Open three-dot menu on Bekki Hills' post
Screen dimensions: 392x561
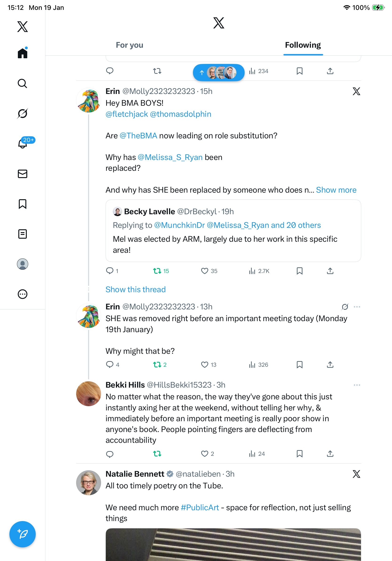(x=357, y=385)
